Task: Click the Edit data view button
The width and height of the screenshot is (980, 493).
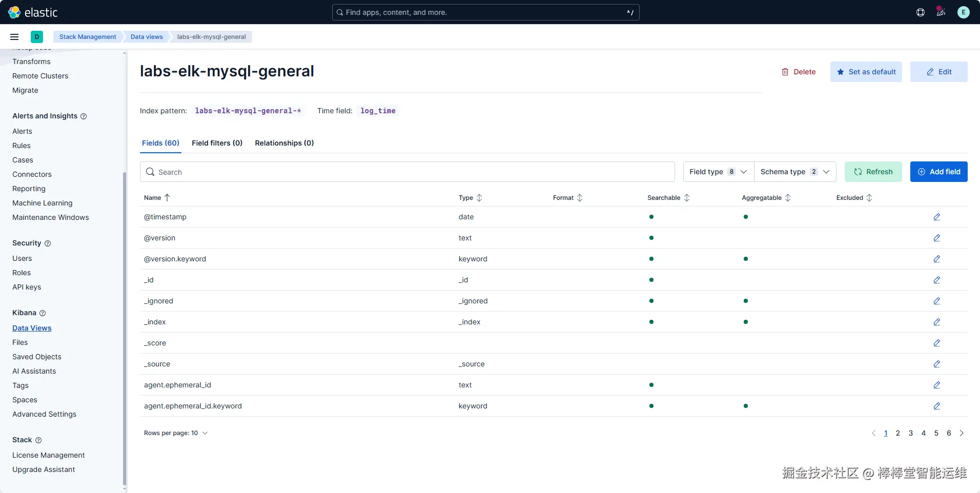Action: click(x=939, y=72)
